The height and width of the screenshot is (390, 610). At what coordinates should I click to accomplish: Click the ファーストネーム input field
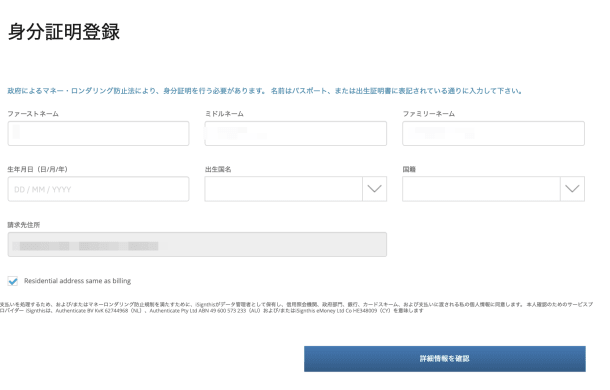tap(98, 134)
